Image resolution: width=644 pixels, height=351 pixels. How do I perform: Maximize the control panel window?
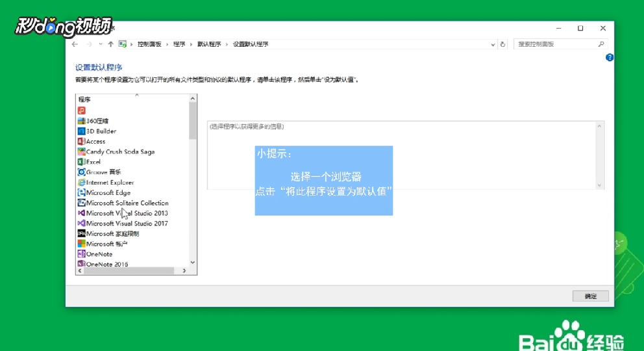[580, 29]
